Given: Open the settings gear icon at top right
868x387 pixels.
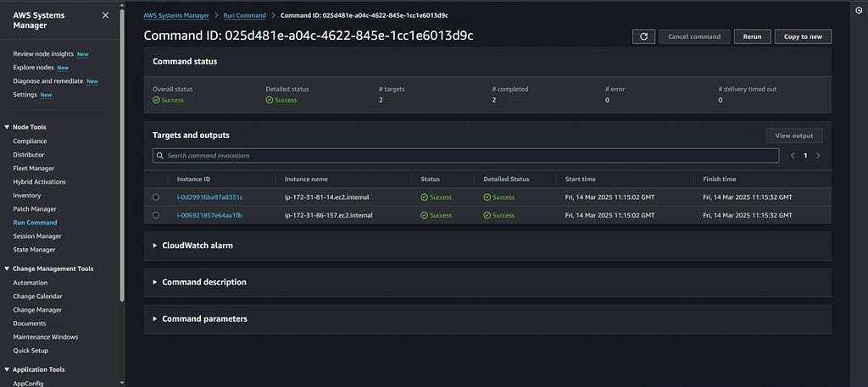Looking at the screenshot, I should tap(860, 10).
